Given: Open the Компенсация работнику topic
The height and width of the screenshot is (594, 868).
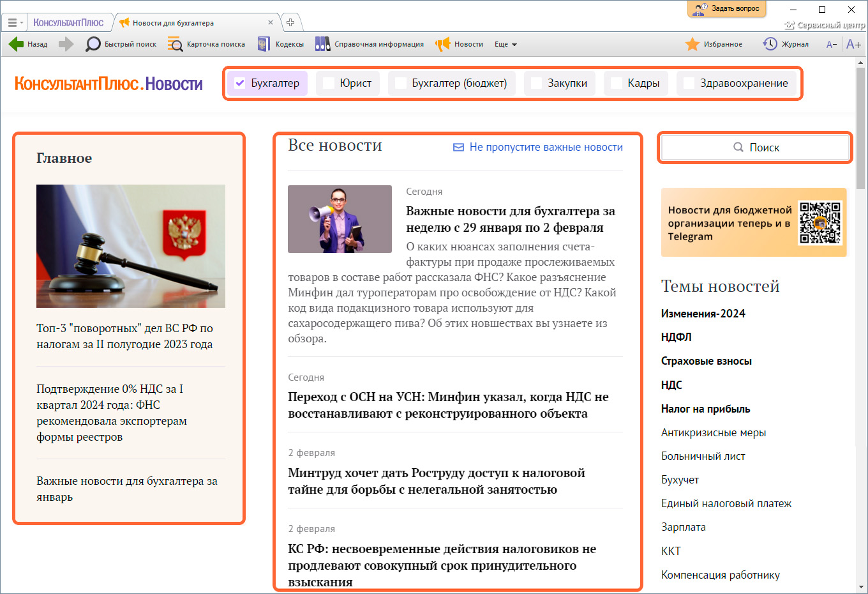Looking at the screenshot, I should coord(721,575).
